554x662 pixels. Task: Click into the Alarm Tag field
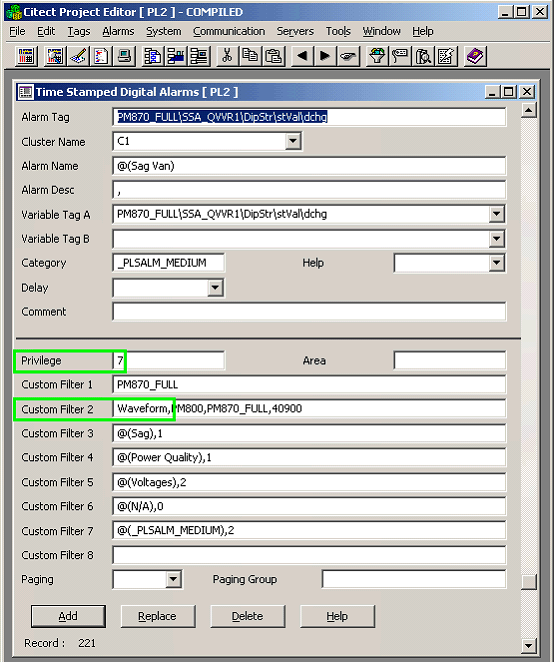tap(309, 117)
